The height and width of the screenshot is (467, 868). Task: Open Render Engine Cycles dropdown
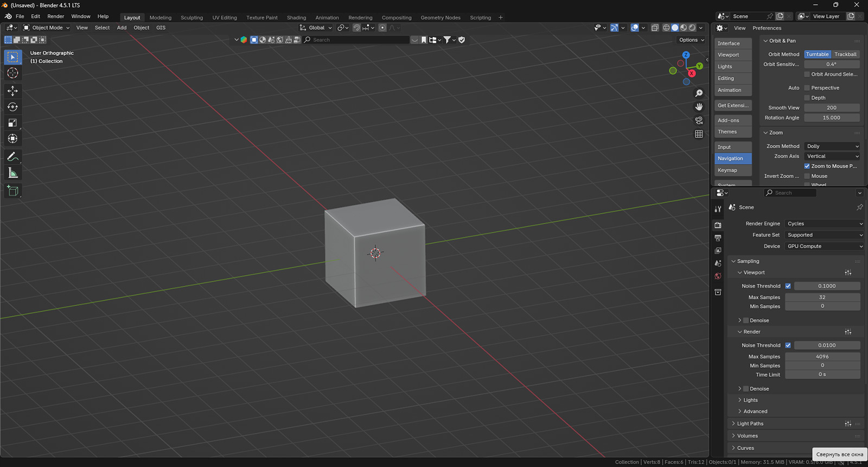[x=824, y=224]
